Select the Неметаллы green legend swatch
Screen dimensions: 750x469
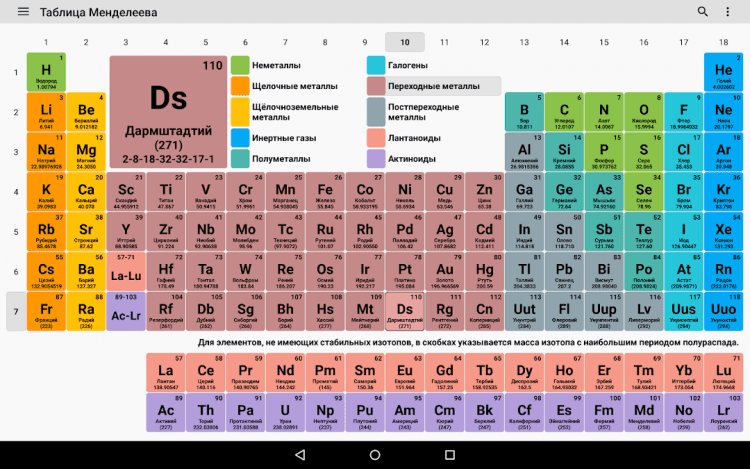pos(240,65)
